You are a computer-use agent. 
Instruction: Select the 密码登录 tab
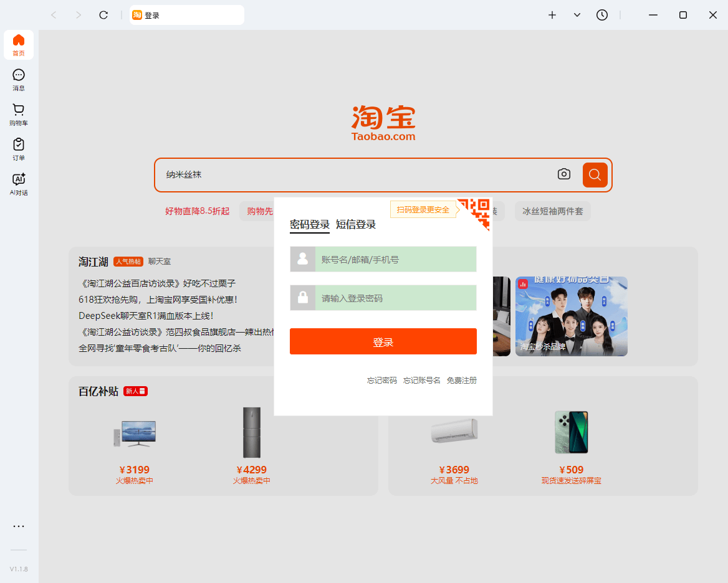(x=309, y=225)
